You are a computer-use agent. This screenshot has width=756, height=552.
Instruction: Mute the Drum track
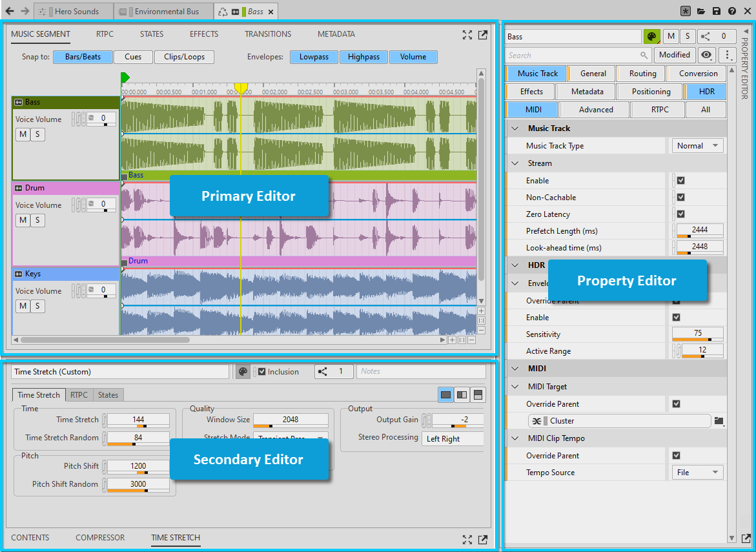pyautogui.click(x=23, y=220)
